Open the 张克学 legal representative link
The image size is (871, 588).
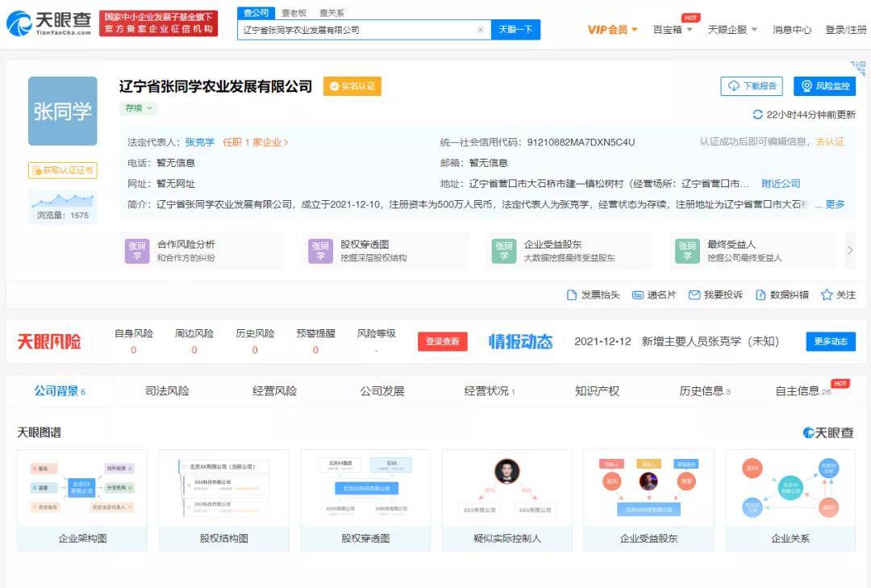[199, 142]
